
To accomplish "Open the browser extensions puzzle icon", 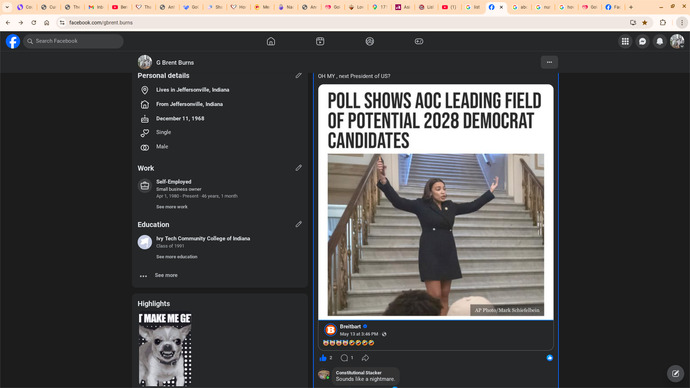I will pos(663,22).
